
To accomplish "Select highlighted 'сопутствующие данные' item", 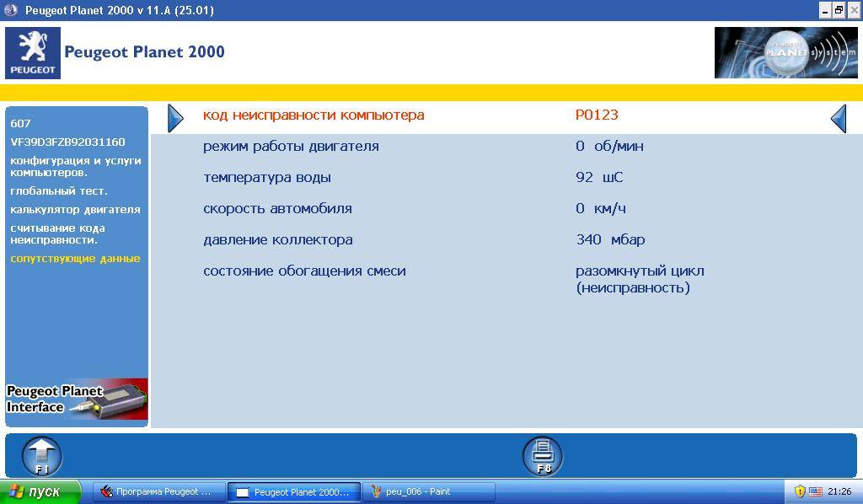I will pyautogui.click(x=75, y=258).
